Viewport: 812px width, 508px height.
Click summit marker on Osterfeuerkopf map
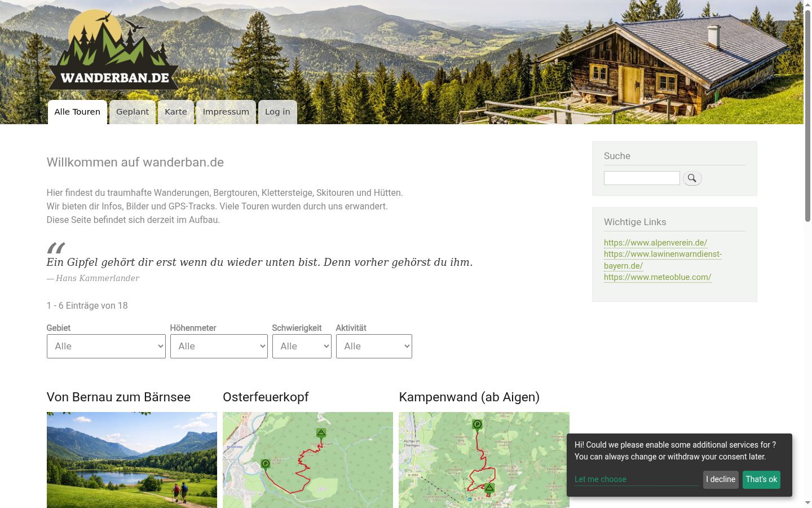point(321,433)
